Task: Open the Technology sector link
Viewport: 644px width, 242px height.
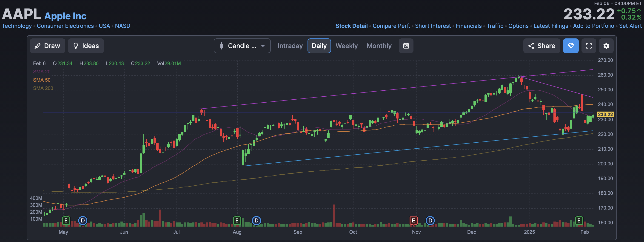Action: click(17, 26)
